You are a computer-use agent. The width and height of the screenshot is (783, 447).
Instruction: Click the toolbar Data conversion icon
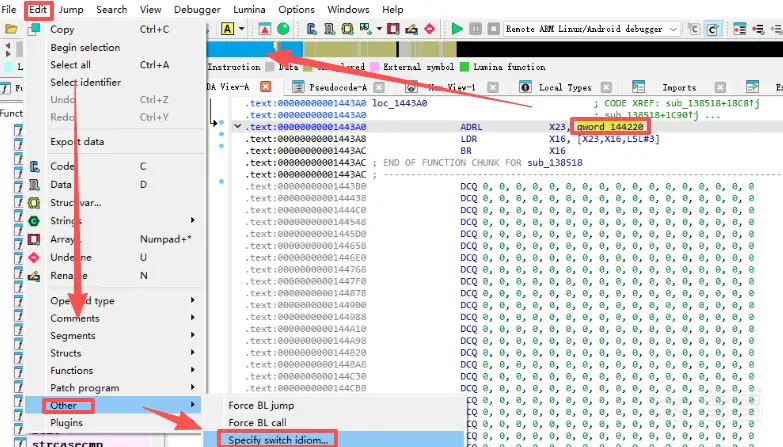[329, 29]
